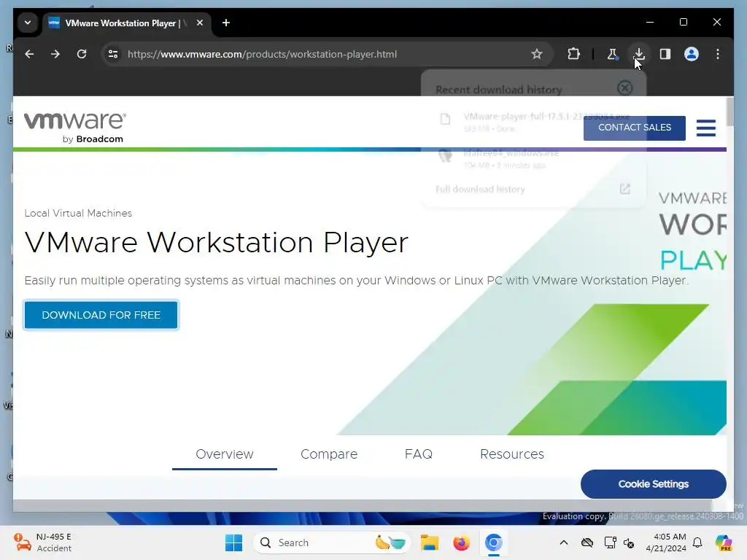The height and width of the screenshot is (560, 747).
Task: Open the Chrome profile avatar
Action: point(692,54)
